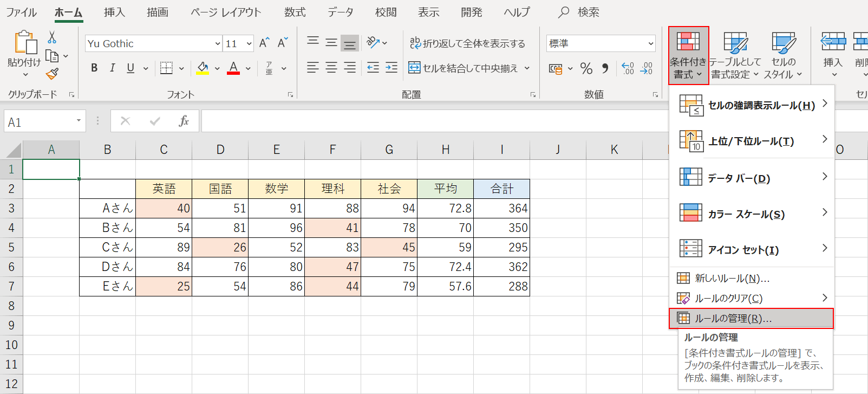This screenshot has width=868, height=394.
Task: Apply comma style
Action: click(x=605, y=68)
